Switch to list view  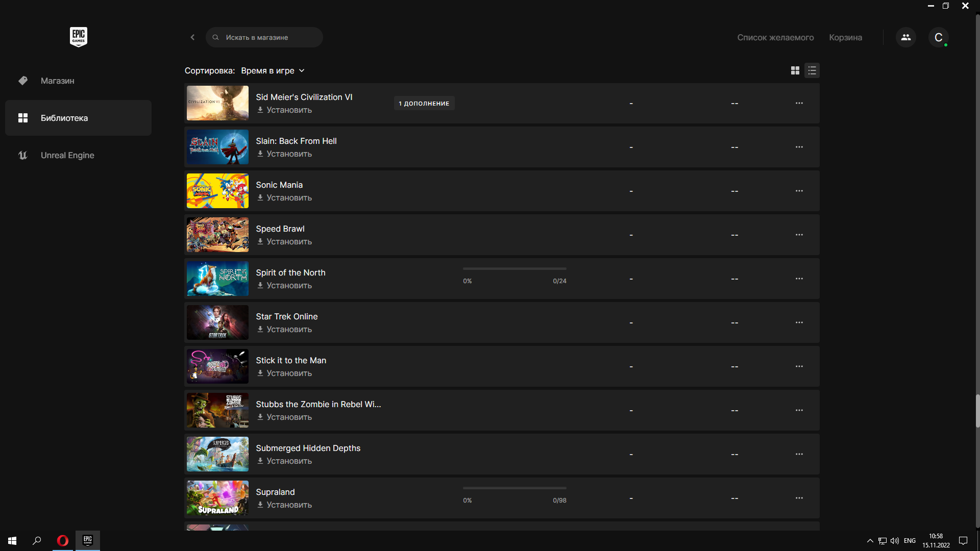point(812,70)
